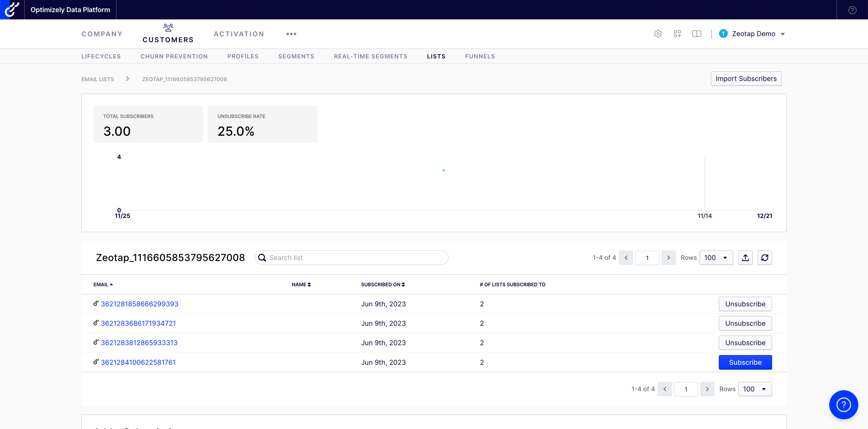The height and width of the screenshot is (429, 868).
Task: Refresh the subscriber list
Action: 764,258
